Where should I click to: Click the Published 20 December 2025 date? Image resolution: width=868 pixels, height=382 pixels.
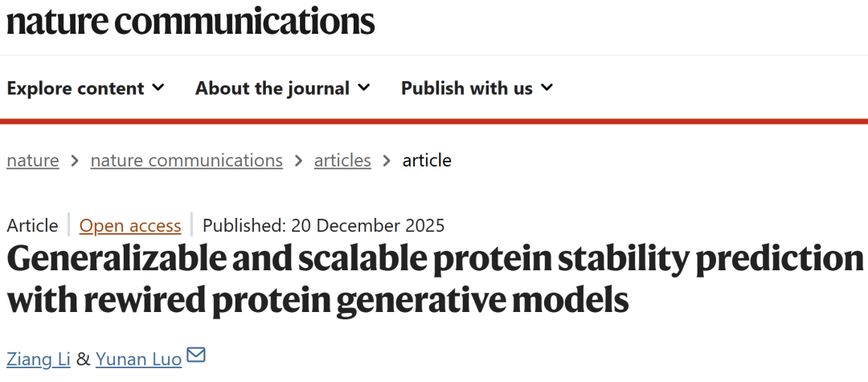(323, 226)
